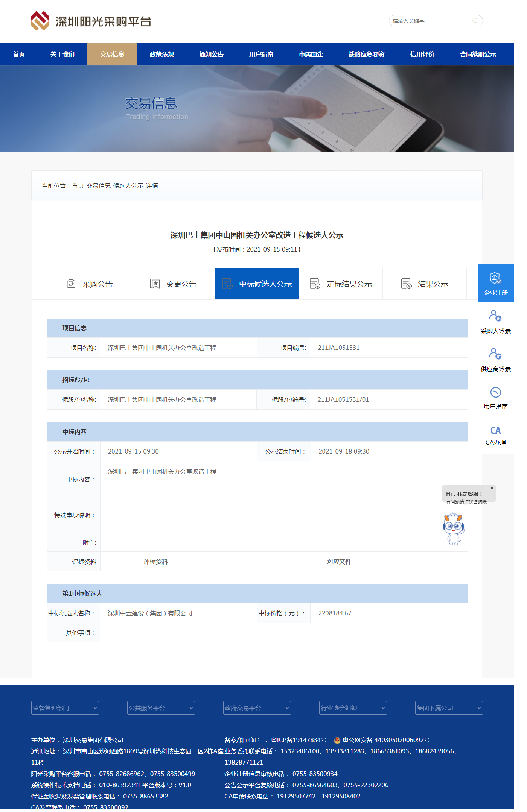Click the search magnifier icon
527x812 pixels.
point(475,21)
